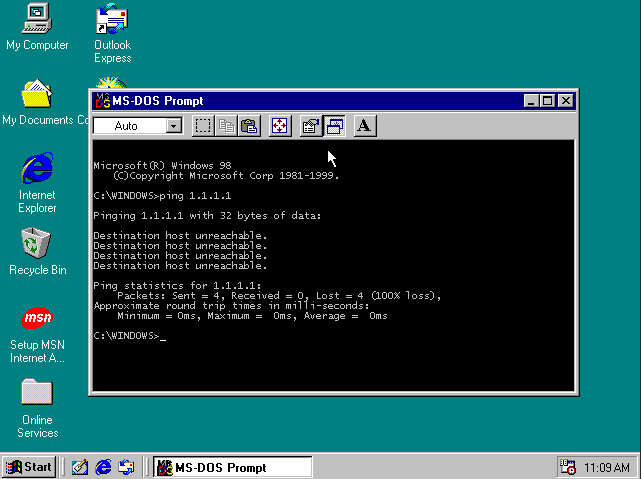Switch MS-DOS Prompt to full screen mode
The width and height of the screenshot is (641, 479).
point(280,126)
